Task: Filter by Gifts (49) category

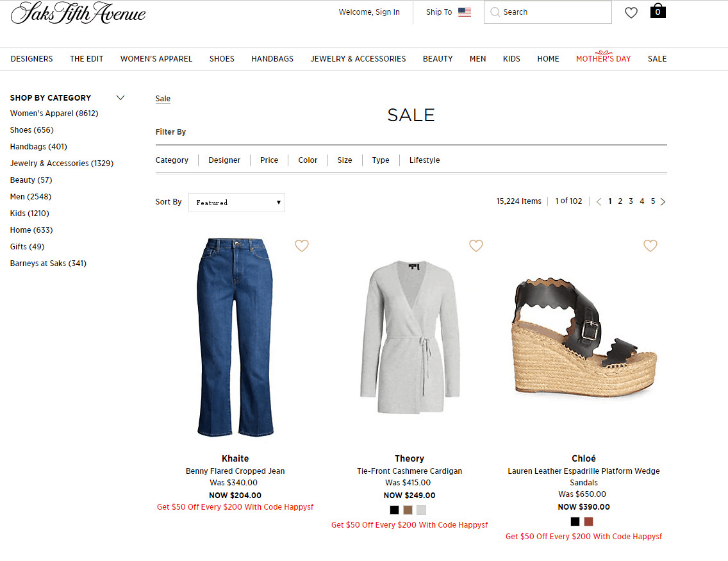Action: coord(28,247)
